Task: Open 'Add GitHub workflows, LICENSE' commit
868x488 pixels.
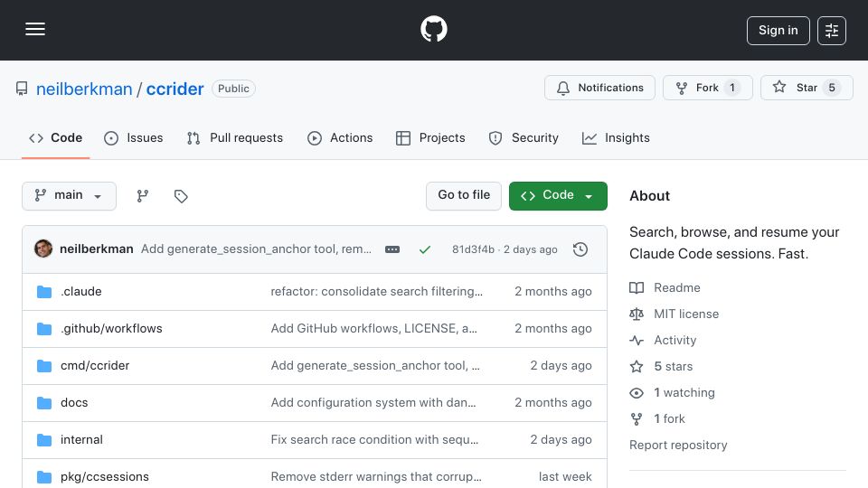Action: [x=373, y=329]
